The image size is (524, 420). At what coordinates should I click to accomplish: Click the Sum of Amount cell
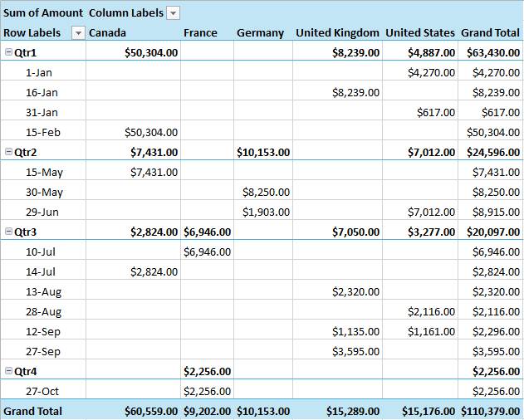pyautogui.click(x=43, y=12)
